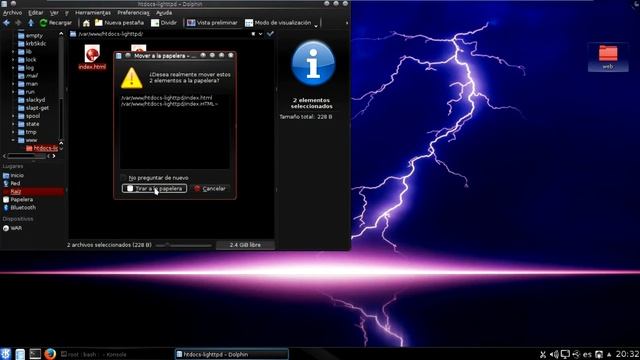Open Red network place
The image size is (640, 360).
tap(15, 184)
